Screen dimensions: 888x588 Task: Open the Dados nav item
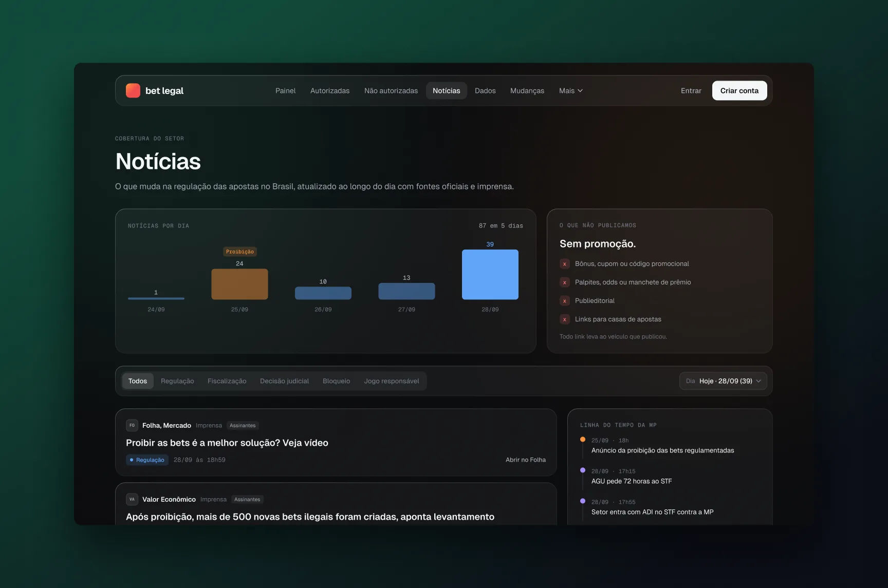coord(485,90)
